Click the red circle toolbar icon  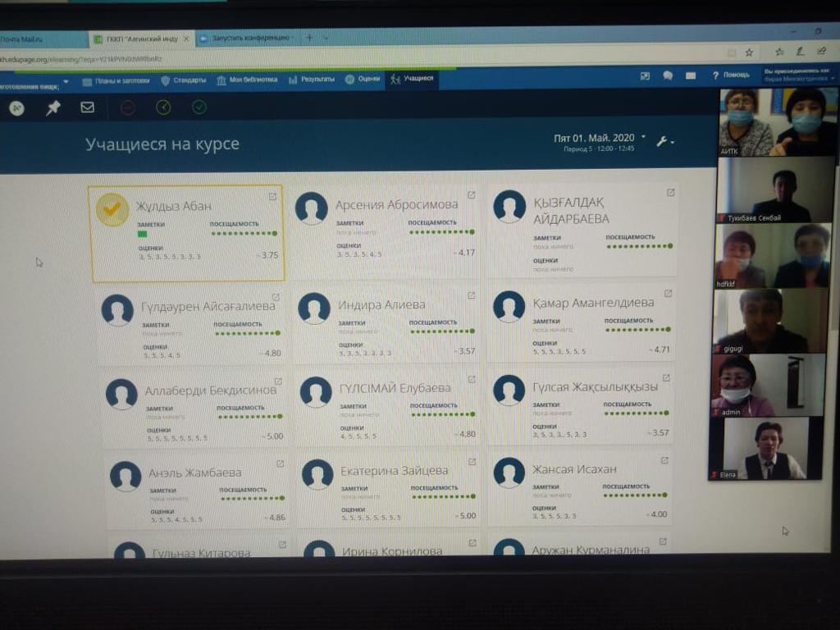coord(128,107)
